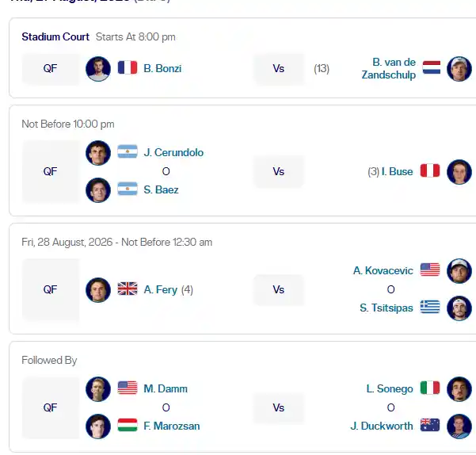Open B. Bonzi's player avatar
Screen dimensions: 476x455
pos(98,69)
